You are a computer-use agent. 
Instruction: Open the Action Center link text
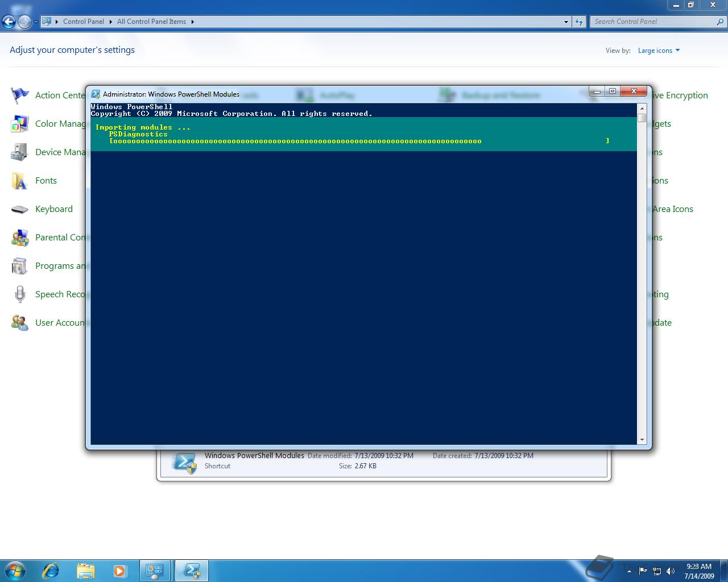click(60, 95)
